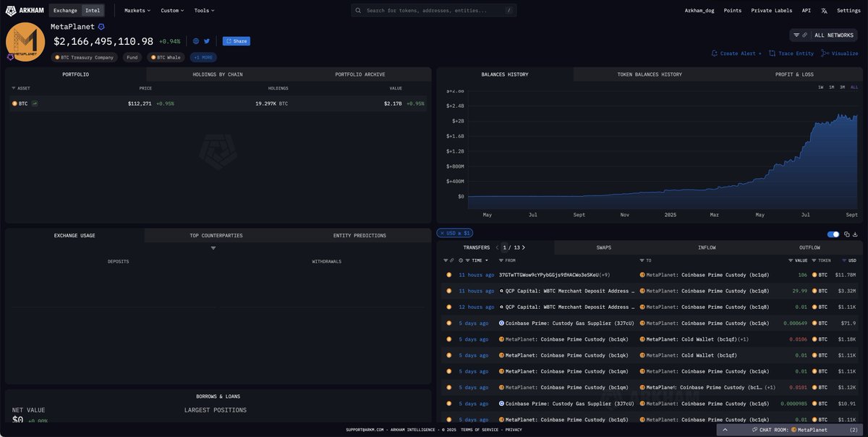The height and width of the screenshot is (437, 868).
Task: Switch to Profit & Loss tab
Action: tap(793, 75)
